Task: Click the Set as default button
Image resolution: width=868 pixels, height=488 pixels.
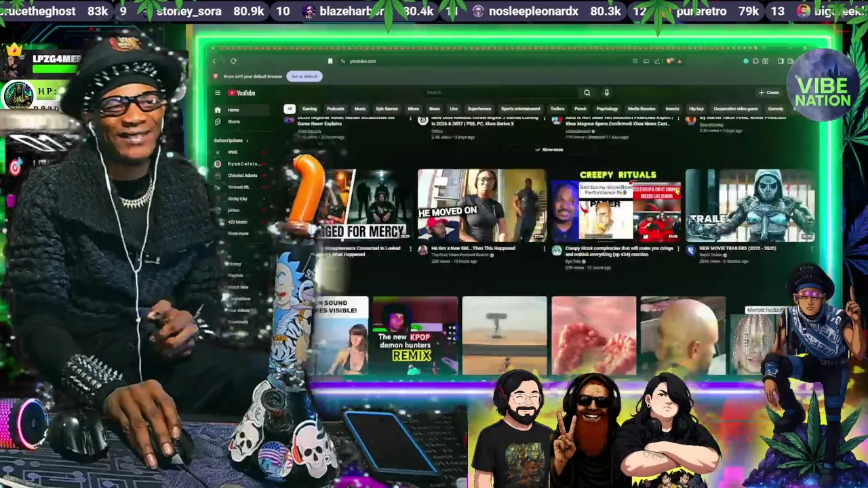Action: click(304, 77)
